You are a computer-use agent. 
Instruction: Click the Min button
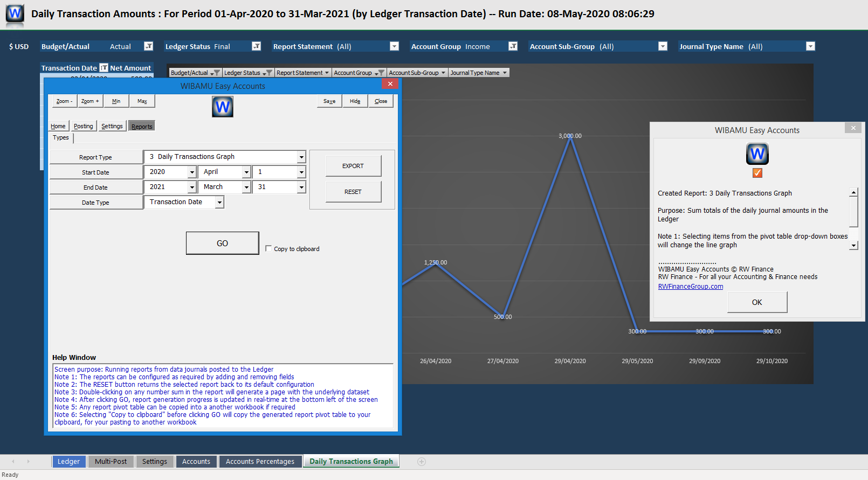pyautogui.click(x=116, y=101)
